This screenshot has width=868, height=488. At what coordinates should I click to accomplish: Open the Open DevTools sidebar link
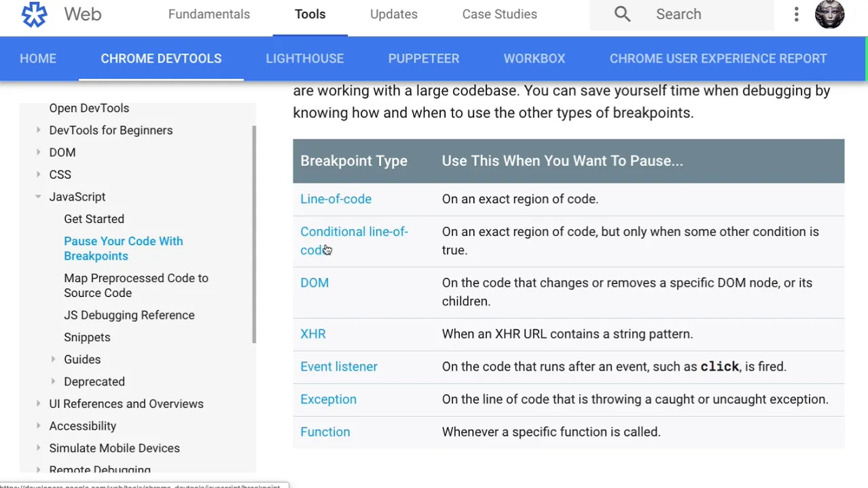click(89, 108)
